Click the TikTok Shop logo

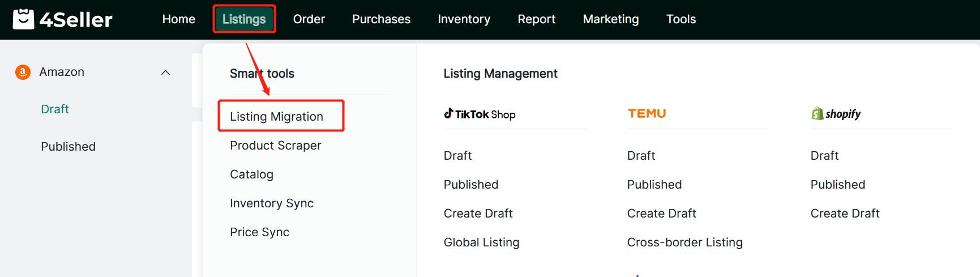point(480,114)
